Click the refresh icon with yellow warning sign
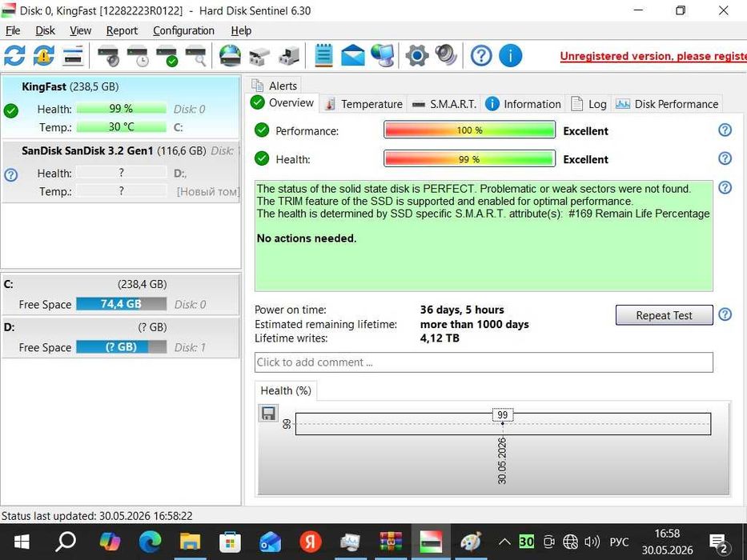Viewport: 747px width, 560px height. [43, 56]
